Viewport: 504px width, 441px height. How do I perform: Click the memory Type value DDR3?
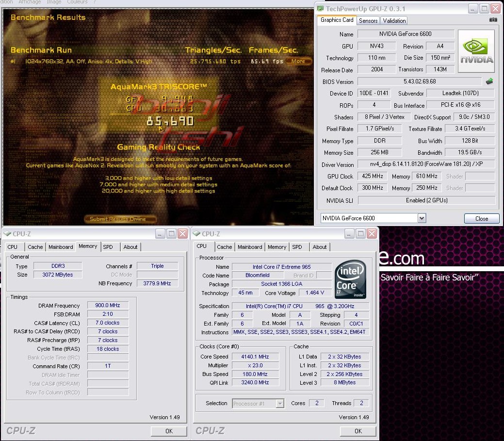(58, 266)
